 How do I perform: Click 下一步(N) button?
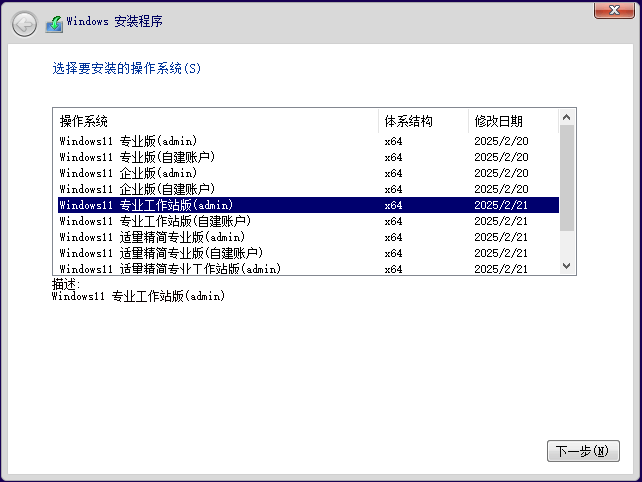583,451
